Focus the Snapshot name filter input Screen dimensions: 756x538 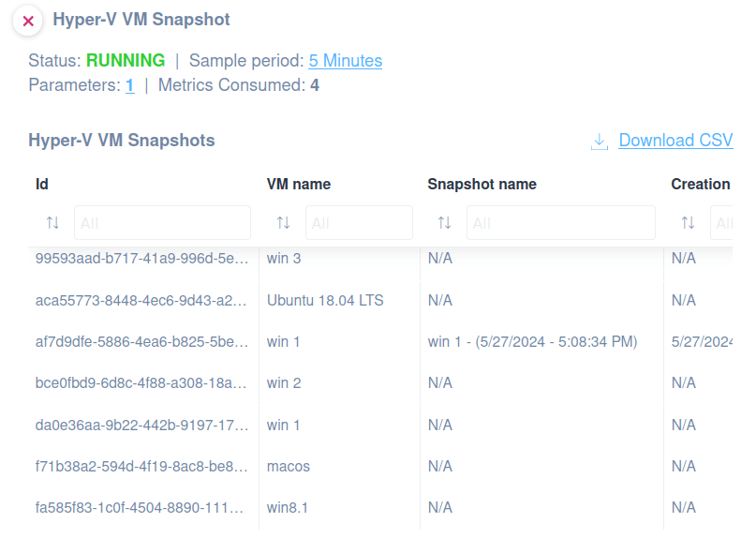click(561, 222)
